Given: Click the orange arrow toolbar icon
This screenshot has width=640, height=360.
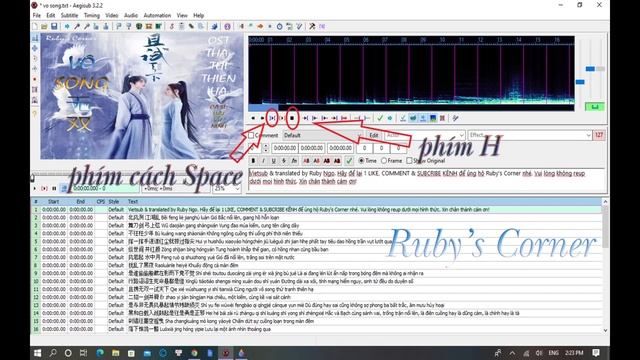Looking at the screenshot, I should coord(260,27).
